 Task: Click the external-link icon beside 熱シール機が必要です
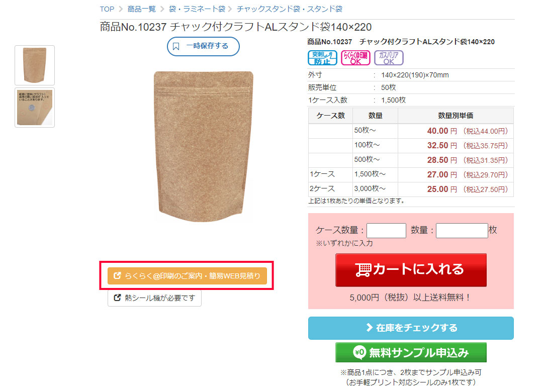pyautogui.click(x=117, y=298)
